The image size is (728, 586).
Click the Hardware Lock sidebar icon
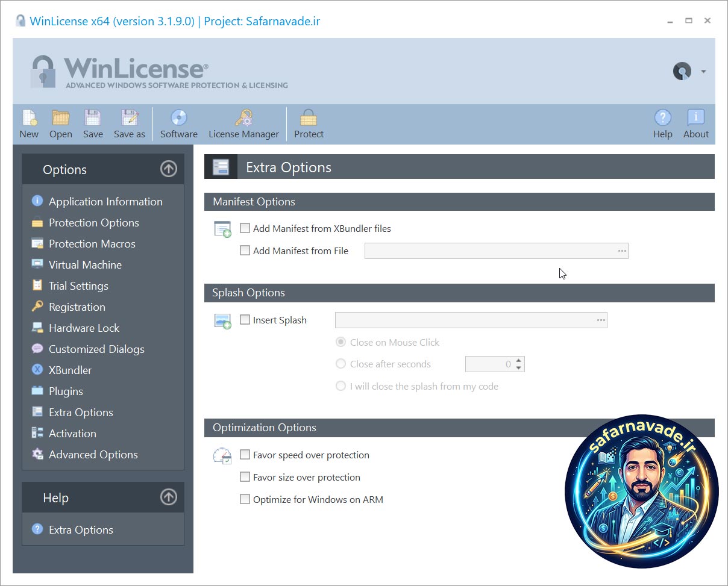click(x=37, y=328)
